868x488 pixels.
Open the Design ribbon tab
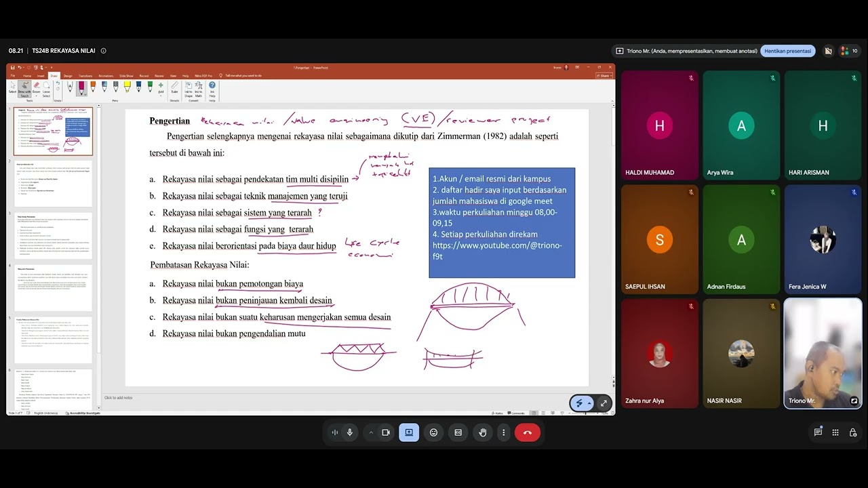pos(68,76)
